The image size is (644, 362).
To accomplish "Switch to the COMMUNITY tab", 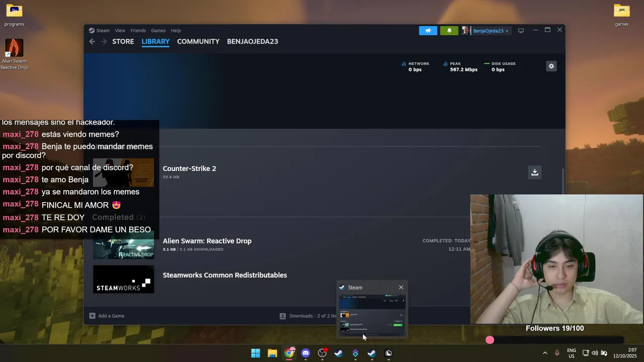I will pyautogui.click(x=198, y=41).
